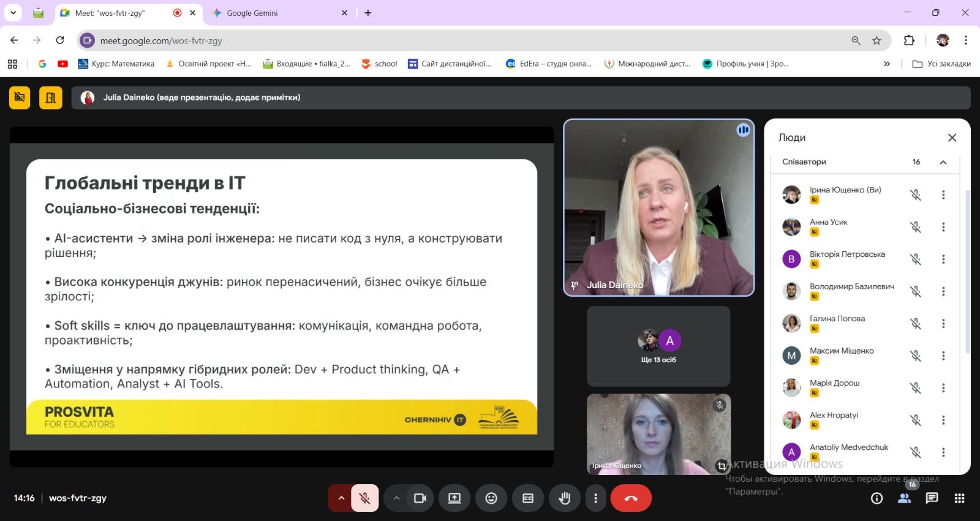
Task: Click the crop icon on self-view tile
Action: click(x=722, y=466)
